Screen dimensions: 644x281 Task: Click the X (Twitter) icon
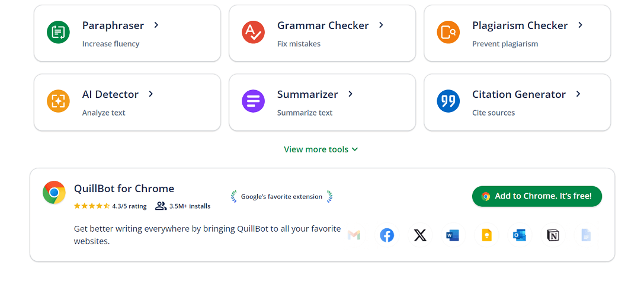tap(420, 235)
